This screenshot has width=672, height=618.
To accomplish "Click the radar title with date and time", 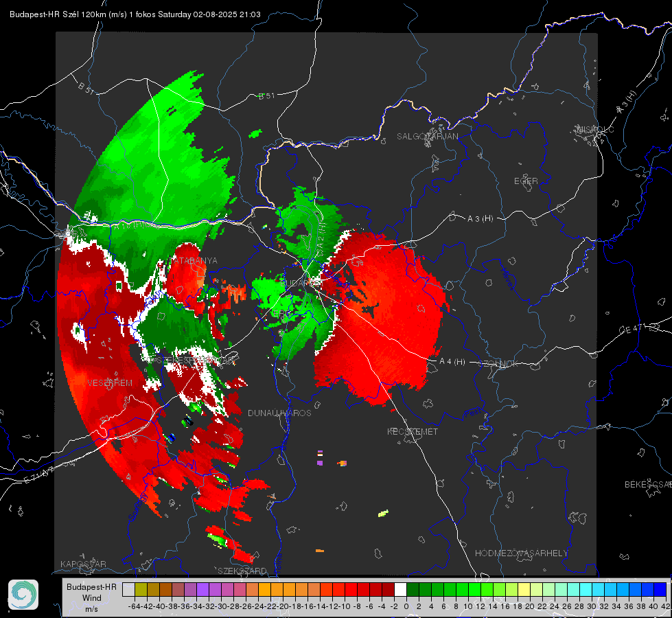I will [135, 14].
